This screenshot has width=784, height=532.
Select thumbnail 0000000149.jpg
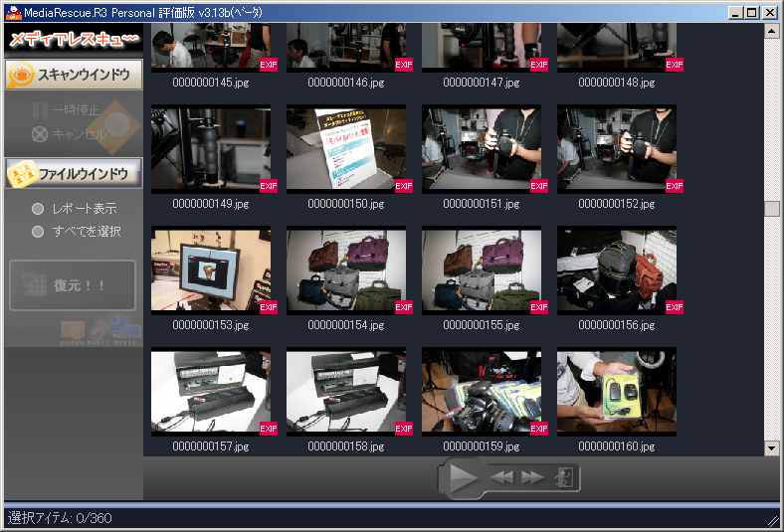tap(211, 149)
